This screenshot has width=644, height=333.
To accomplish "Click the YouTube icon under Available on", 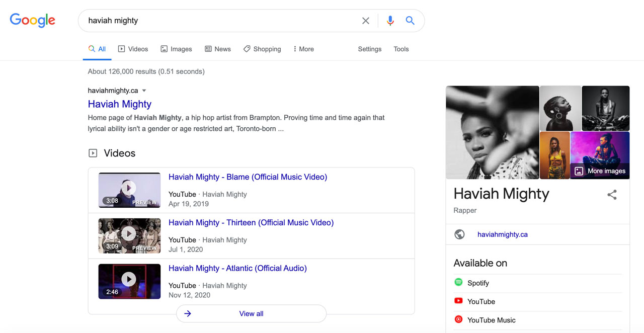I will 458,301.
